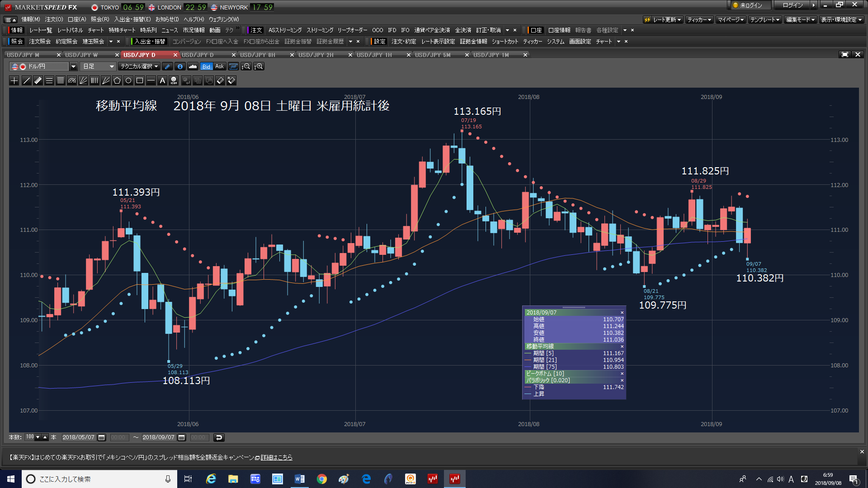The width and height of the screenshot is (868, 488).
Task: Close the USD/JPY D tab
Action: click(x=175, y=55)
